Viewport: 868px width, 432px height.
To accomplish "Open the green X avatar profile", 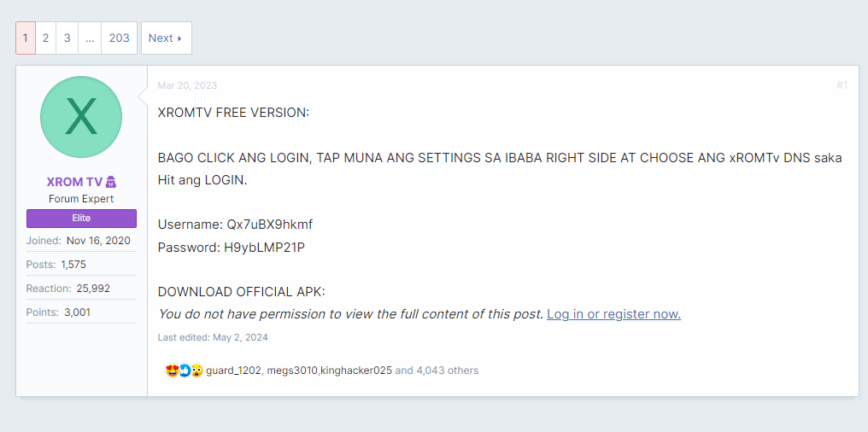I will click(x=81, y=117).
